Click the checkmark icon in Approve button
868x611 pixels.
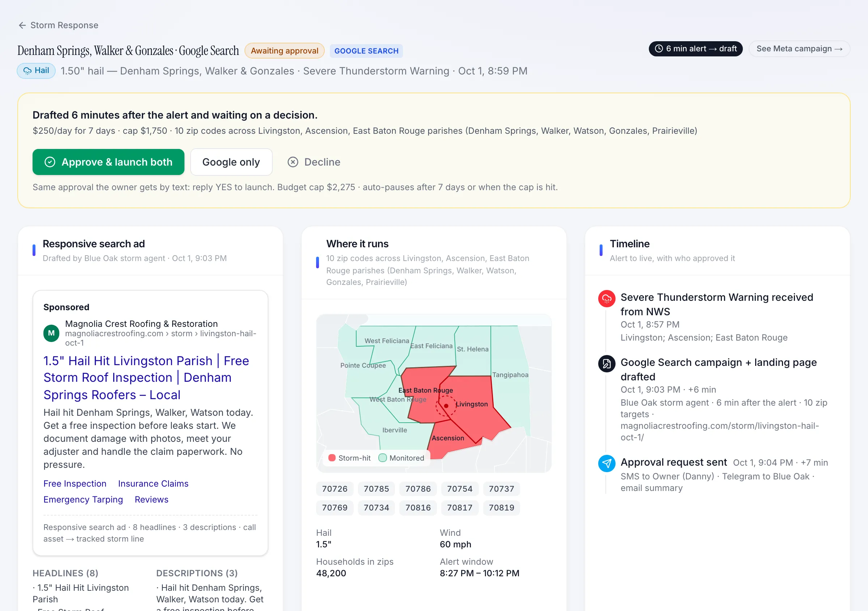50,162
